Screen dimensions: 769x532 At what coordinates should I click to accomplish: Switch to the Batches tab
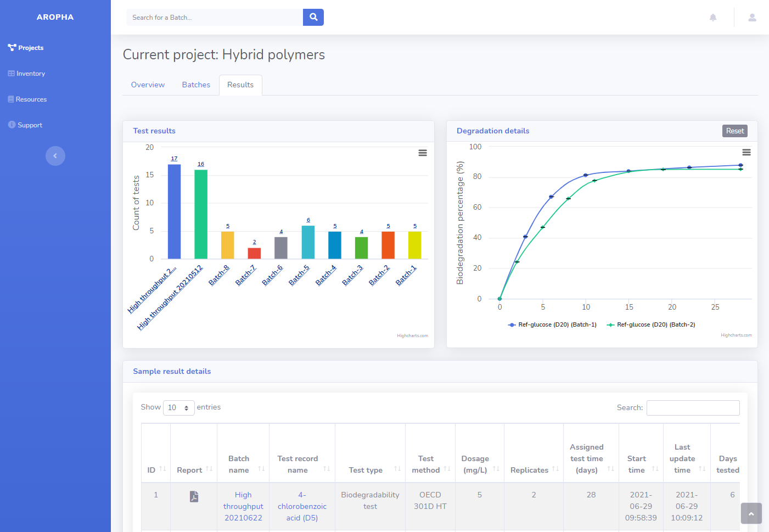coord(196,85)
